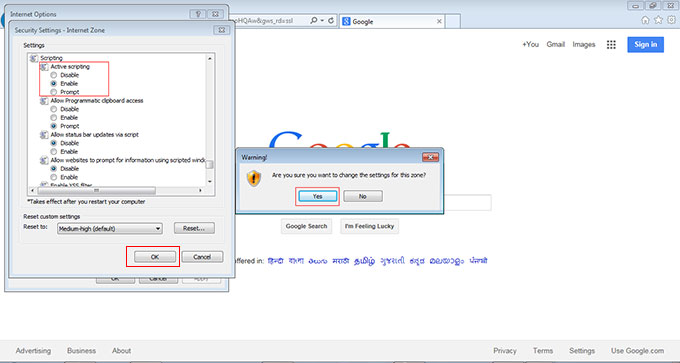Click the warning shield icon
680x363 pixels.
point(254,178)
